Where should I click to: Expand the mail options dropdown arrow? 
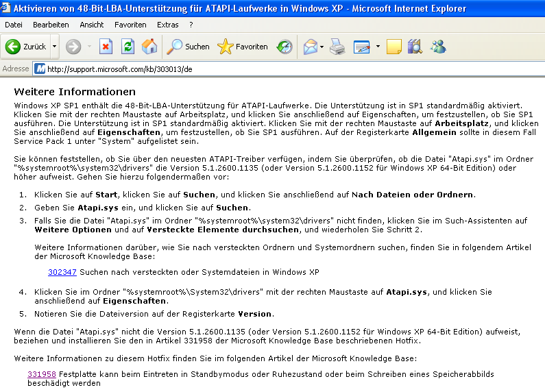pyautogui.click(x=322, y=47)
